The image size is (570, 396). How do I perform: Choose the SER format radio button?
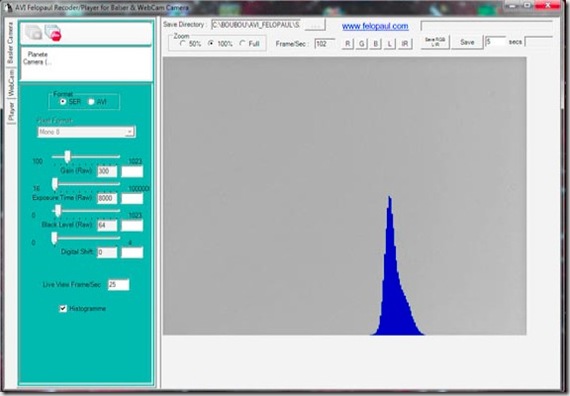(63, 101)
